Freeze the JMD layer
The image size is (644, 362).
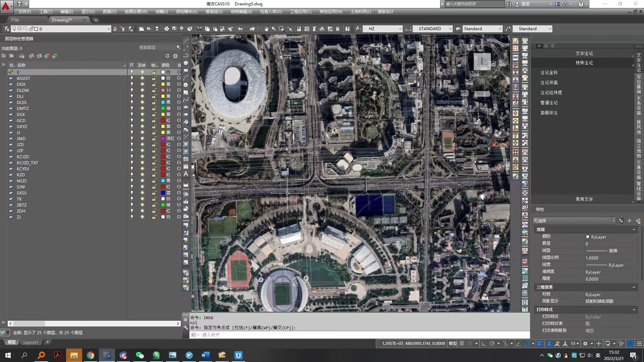click(x=142, y=138)
